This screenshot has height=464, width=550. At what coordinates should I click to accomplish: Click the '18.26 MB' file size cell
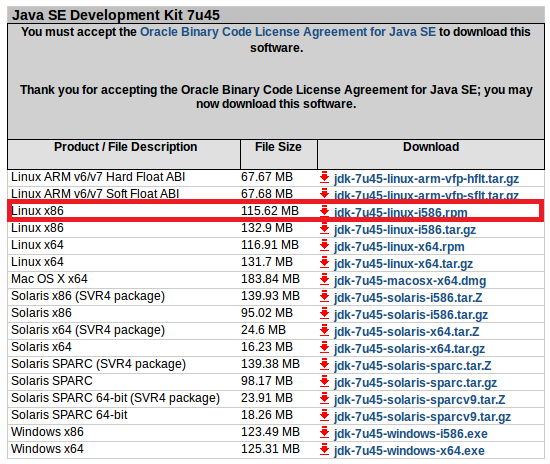pos(267,415)
